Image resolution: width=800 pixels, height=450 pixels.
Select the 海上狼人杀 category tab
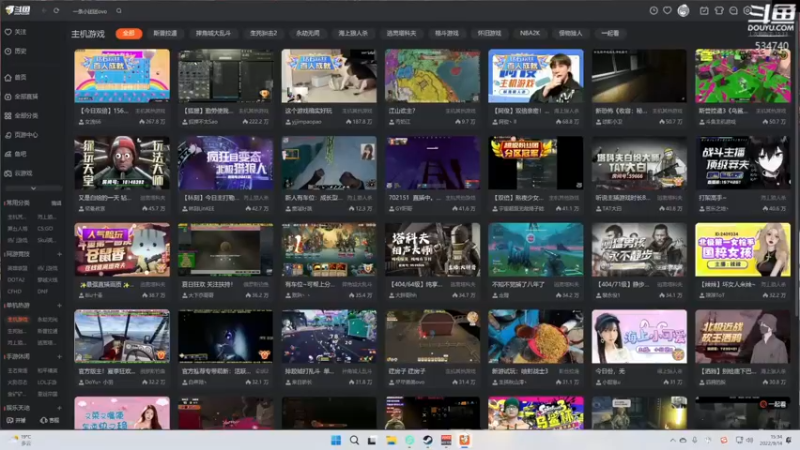pyautogui.click(x=353, y=33)
